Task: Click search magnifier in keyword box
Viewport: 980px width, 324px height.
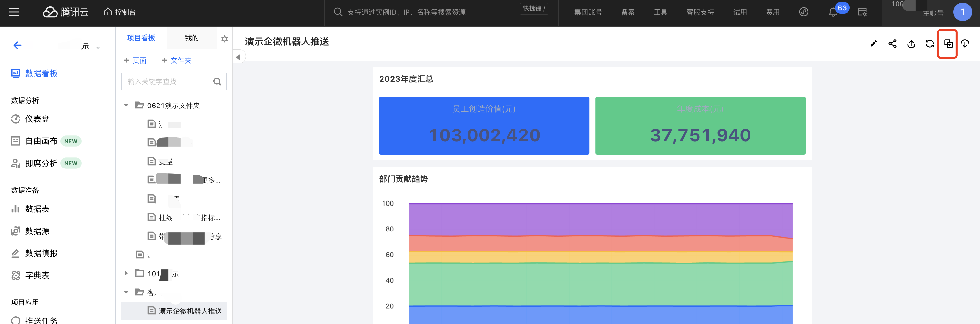Action: tap(217, 82)
